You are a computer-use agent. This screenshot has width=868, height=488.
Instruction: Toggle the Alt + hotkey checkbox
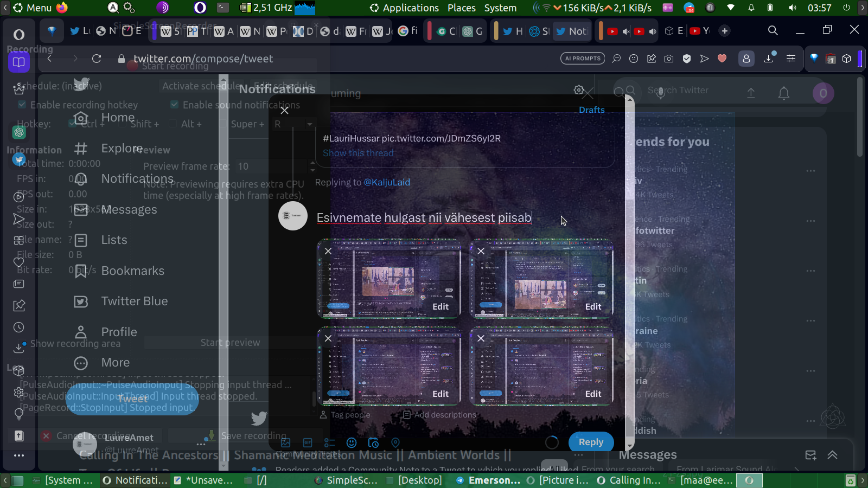pyautogui.click(x=173, y=124)
